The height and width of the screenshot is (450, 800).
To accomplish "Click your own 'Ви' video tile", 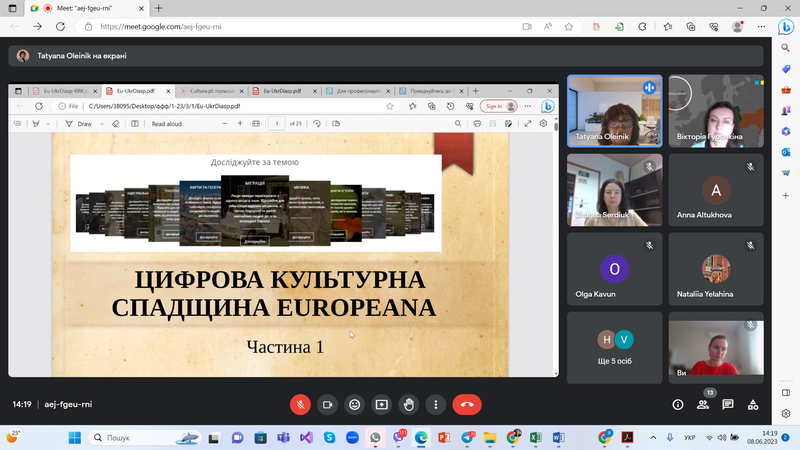I will click(x=716, y=348).
